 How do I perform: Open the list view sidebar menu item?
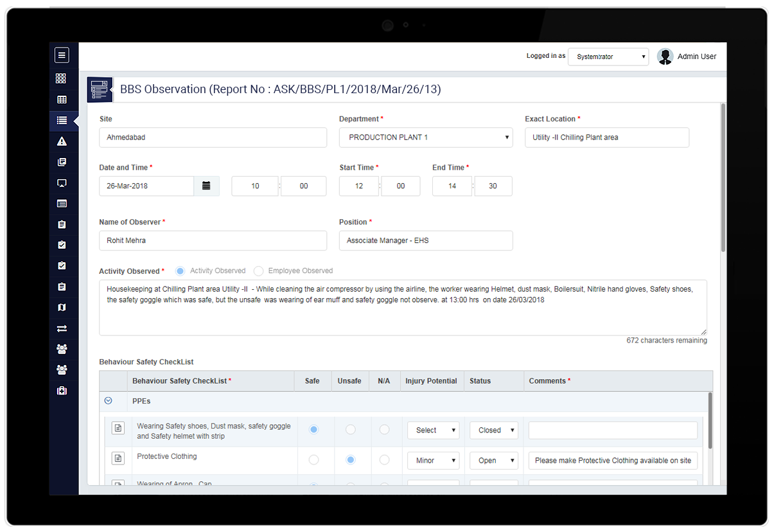tap(62, 120)
